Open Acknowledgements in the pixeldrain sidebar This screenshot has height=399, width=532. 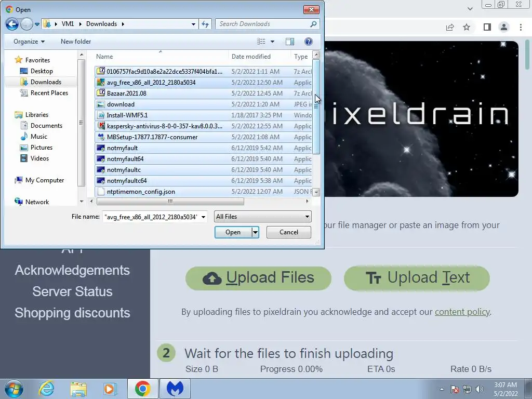(x=72, y=270)
